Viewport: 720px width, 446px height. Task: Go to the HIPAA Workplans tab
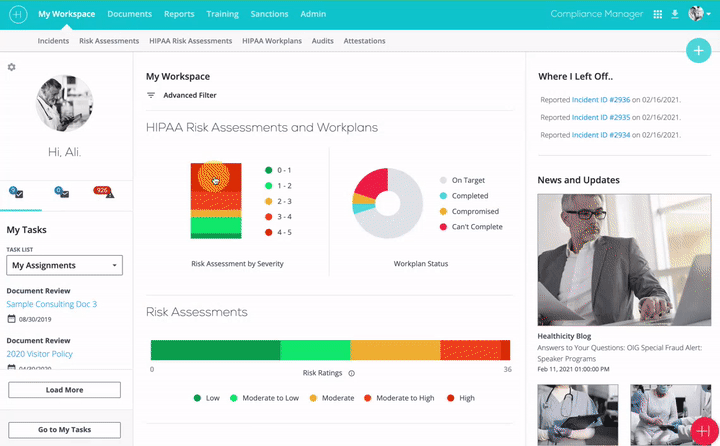tap(273, 41)
